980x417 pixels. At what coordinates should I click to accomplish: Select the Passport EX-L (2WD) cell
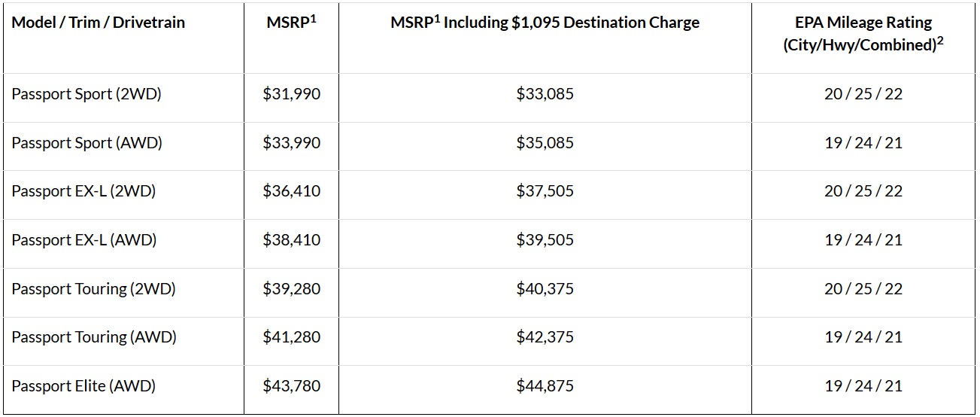pyautogui.click(x=83, y=191)
